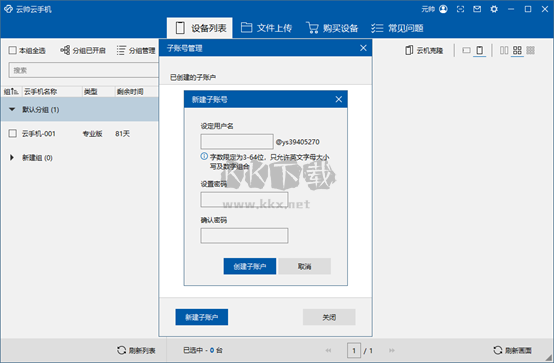Go to the previous page arrow

(x=328, y=350)
